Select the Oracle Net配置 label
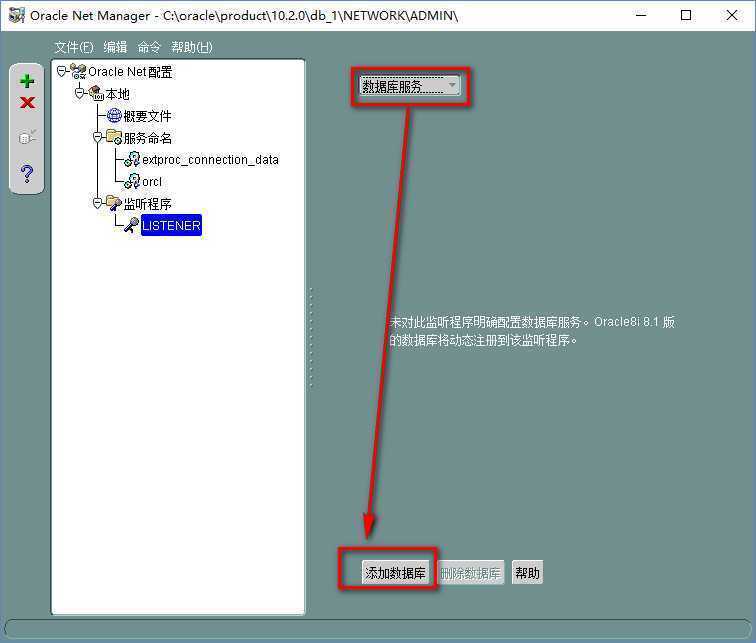756x643 pixels. (130, 72)
